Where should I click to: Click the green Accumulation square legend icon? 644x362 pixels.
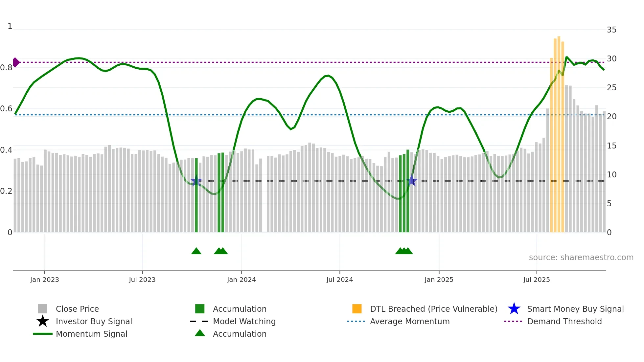[x=200, y=309]
